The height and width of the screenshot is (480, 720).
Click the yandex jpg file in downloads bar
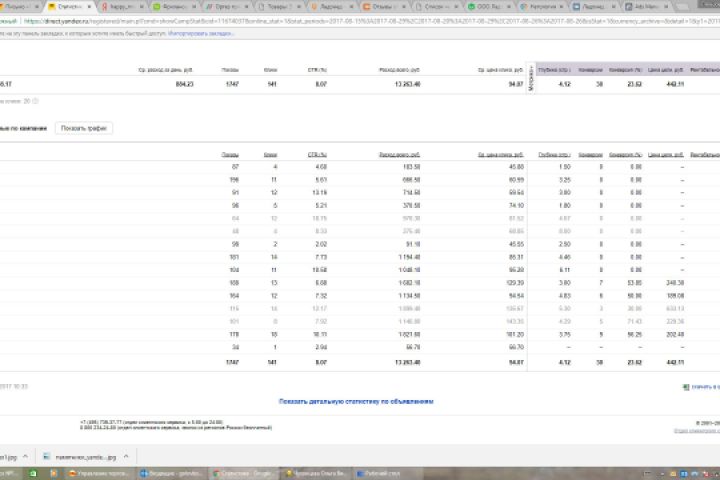[79, 457]
